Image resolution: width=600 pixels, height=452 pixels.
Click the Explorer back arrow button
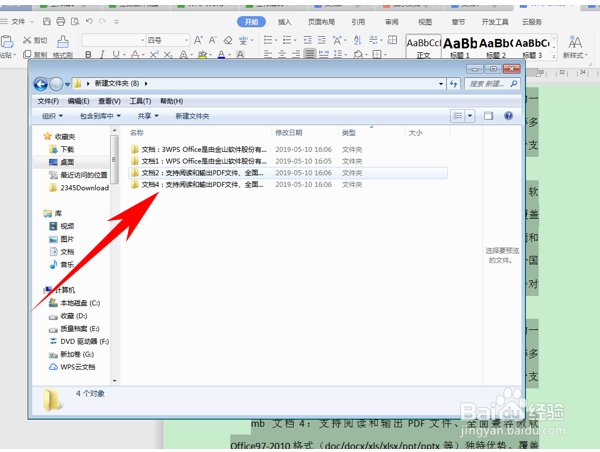[41, 84]
